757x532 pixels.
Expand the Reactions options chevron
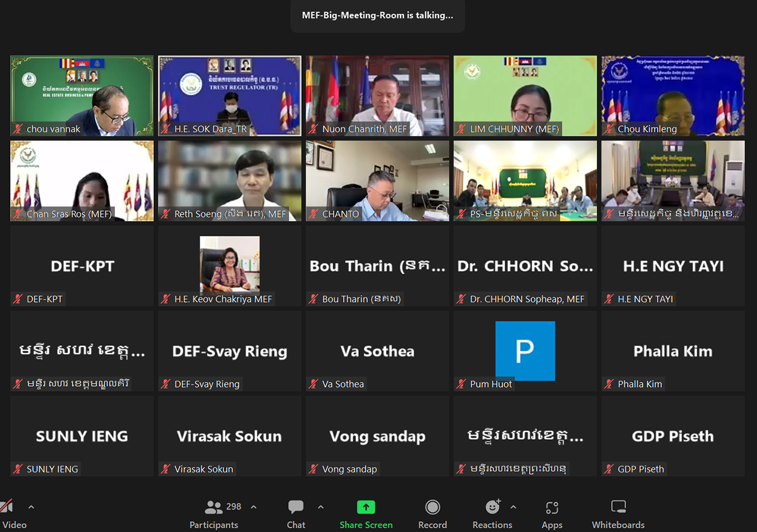pos(513,507)
